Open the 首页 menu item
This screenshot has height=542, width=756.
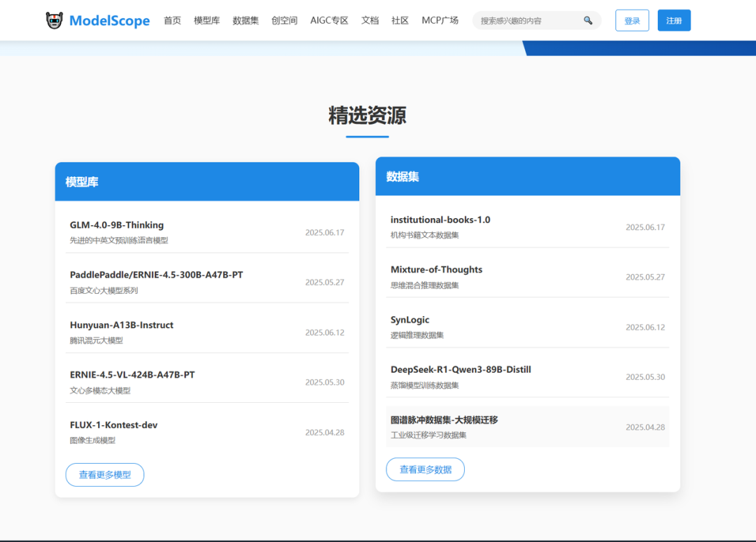172,20
